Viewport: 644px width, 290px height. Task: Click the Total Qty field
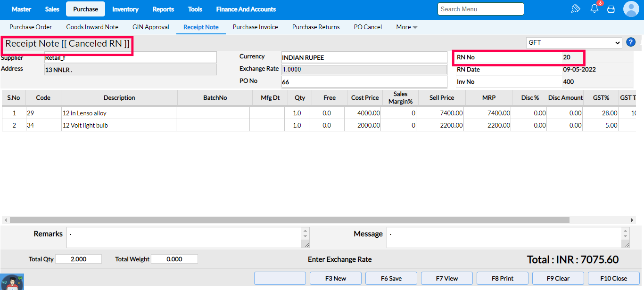coord(78,259)
